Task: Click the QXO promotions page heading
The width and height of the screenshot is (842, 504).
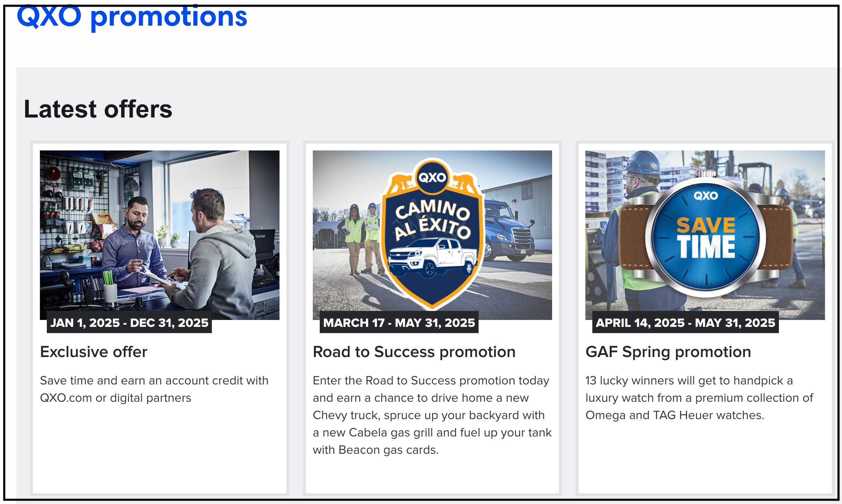Action: pos(132,17)
